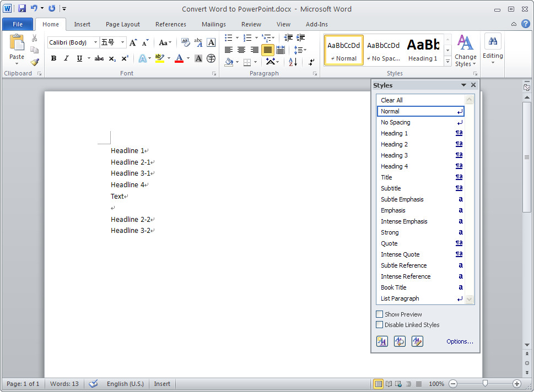Open the Sort dialog from the Paragraph group
Screen dimensions: 534x392
click(x=292, y=61)
